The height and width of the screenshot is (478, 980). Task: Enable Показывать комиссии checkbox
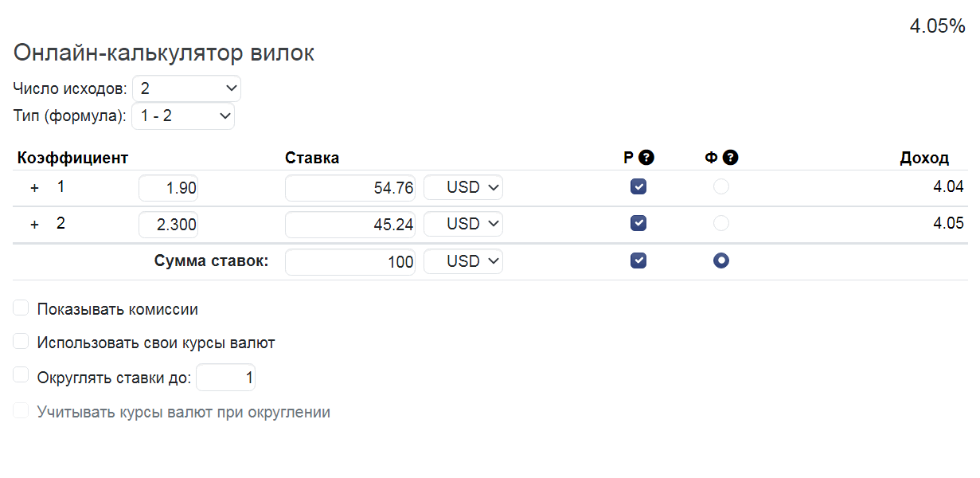(x=21, y=308)
